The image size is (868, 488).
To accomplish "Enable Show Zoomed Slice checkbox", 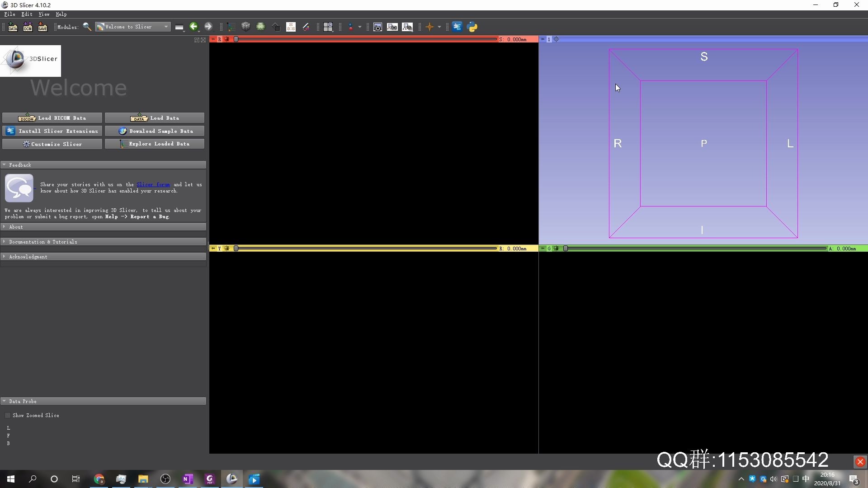I will pos(8,415).
